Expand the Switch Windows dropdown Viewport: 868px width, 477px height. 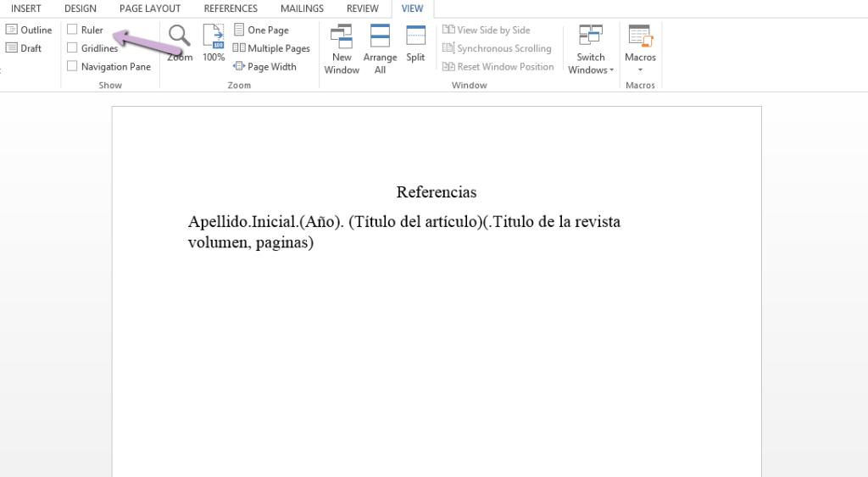pos(591,51)
